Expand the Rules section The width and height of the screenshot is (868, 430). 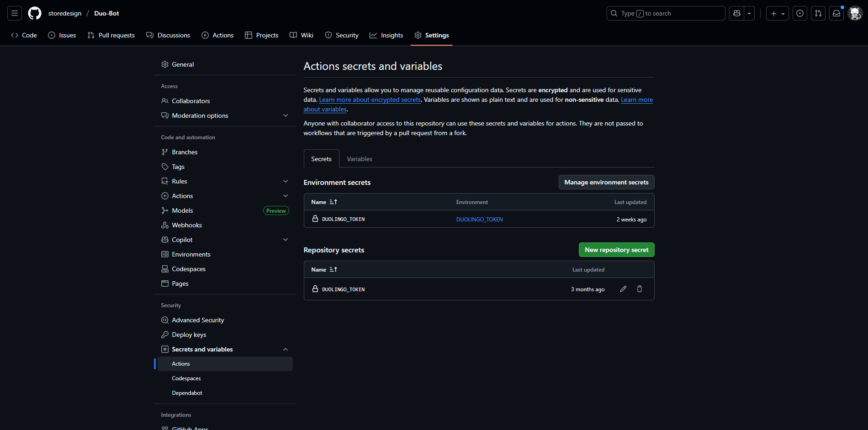[x=225, y=181]
